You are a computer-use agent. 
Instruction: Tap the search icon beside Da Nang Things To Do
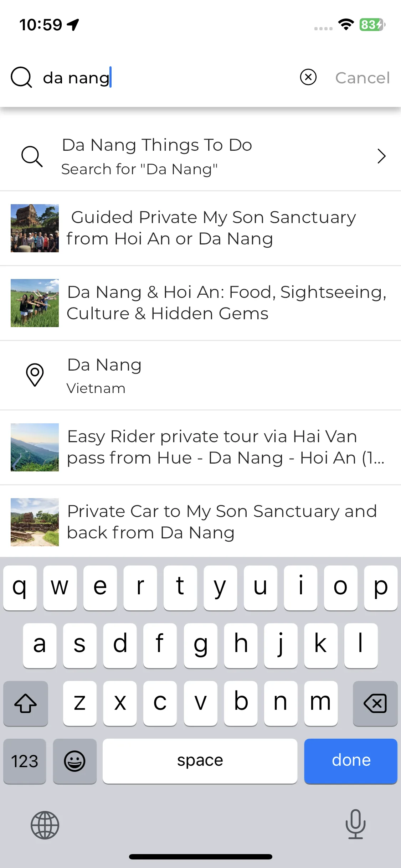coord(32,156)
